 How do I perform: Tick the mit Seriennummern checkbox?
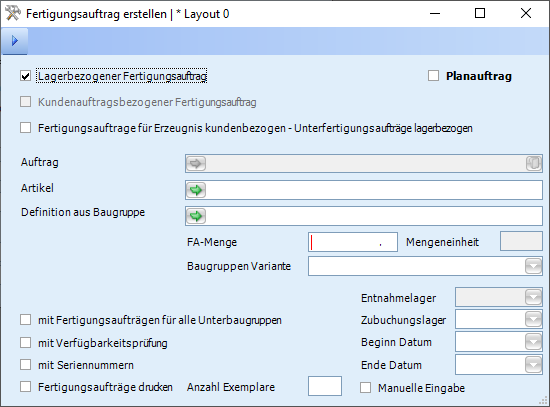point(26,365)
